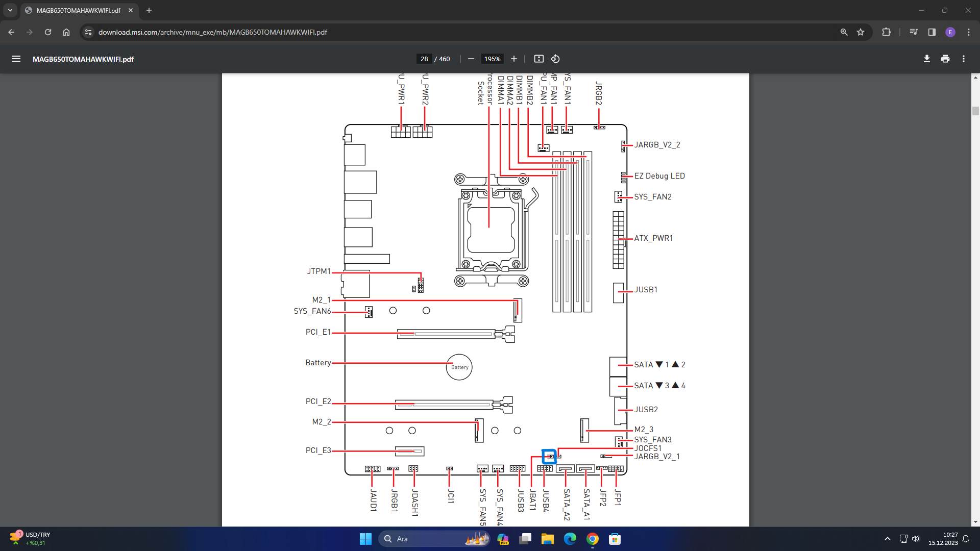Screen dimensions: 980x551
Task: Edit the current page number field
Action: click(x=424, y=59)
